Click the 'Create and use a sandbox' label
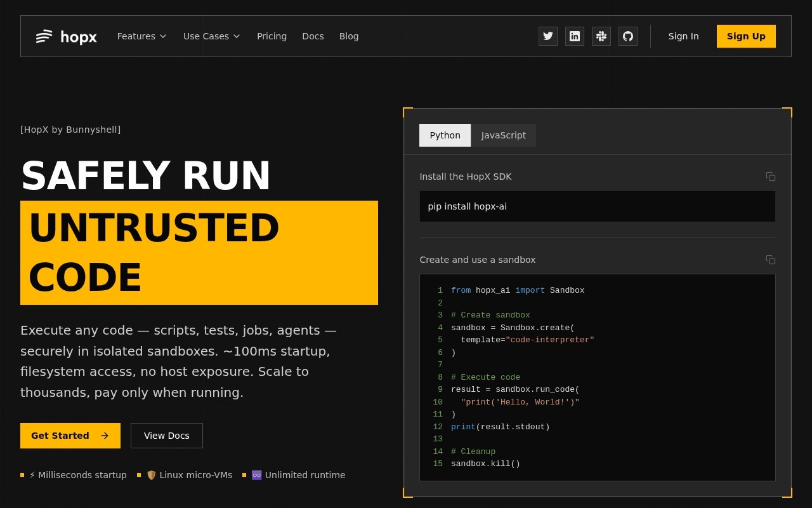The height and width of the screenshot is (508, 812). pyautogui.click(x=478, y=260)
